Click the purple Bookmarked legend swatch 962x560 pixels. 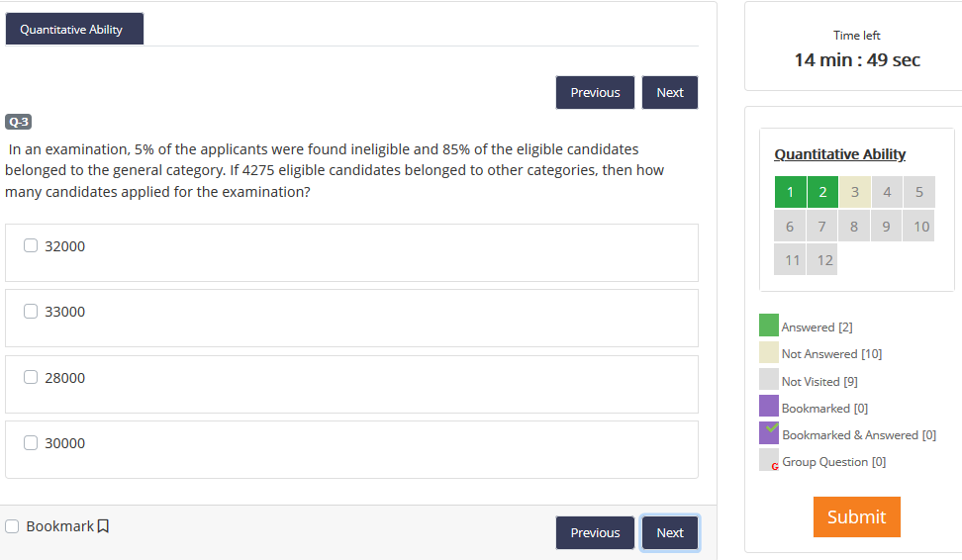click(x=768, y=407)
